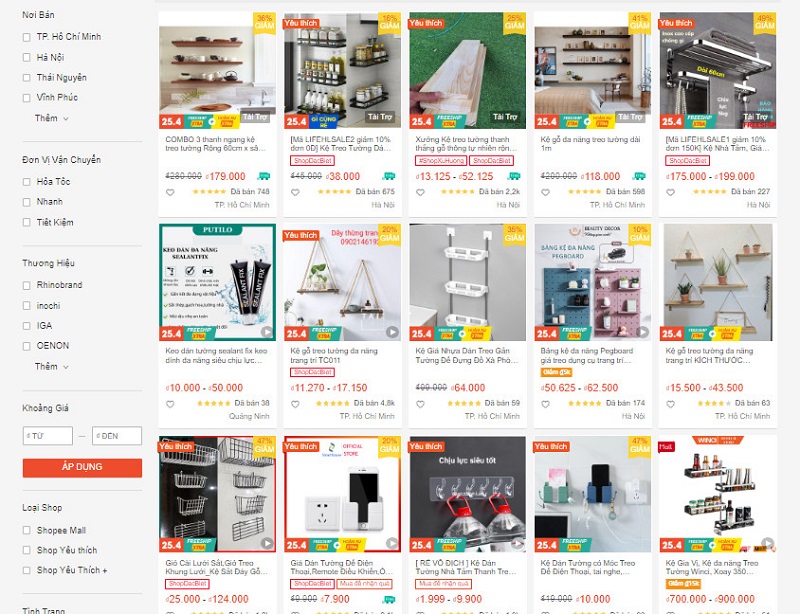This screenshot has height=614, width=800.
Task: Tick the Shopee Mall shop type checkbox
Action: pos(27,530)
